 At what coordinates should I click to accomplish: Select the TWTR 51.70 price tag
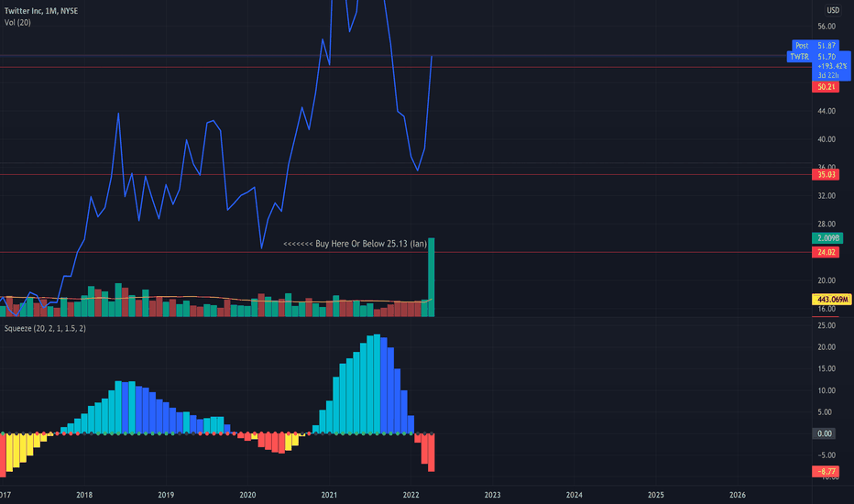[813, 57]
